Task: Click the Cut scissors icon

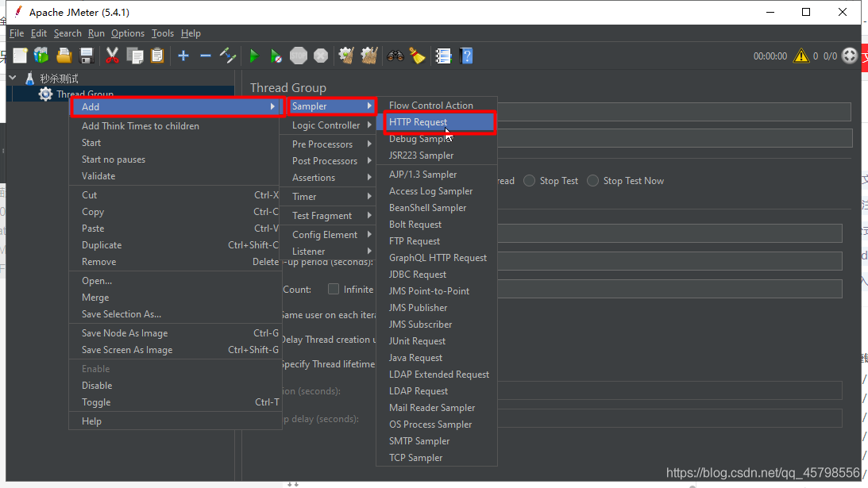Action: point(113,56)
